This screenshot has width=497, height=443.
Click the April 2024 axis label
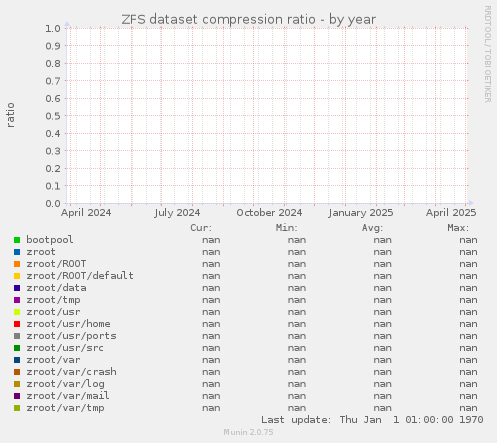pyautogui.click(x=86, y=213)
